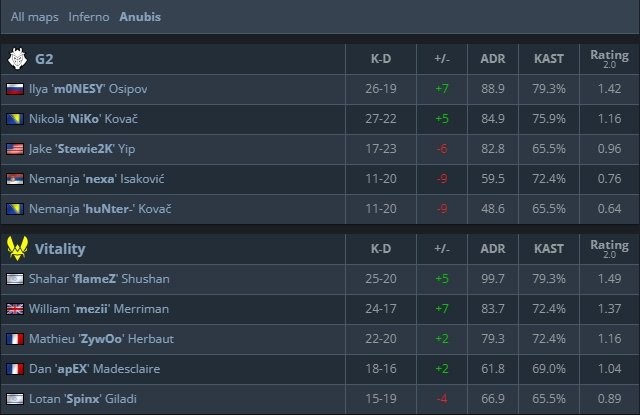This screenshot has height=415, width=640.
Task: Click the G2 team logo icon
Action: (x=16, y=58)
